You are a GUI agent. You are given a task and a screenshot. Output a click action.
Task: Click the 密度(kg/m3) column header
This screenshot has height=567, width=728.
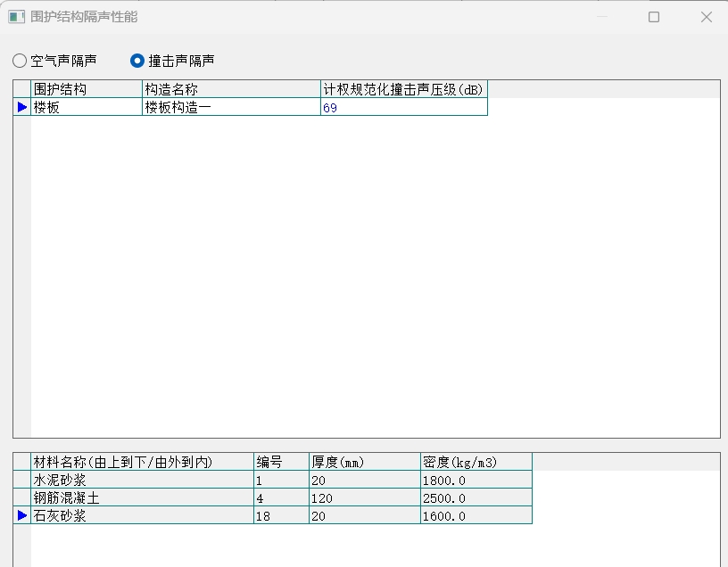(476, 462)
